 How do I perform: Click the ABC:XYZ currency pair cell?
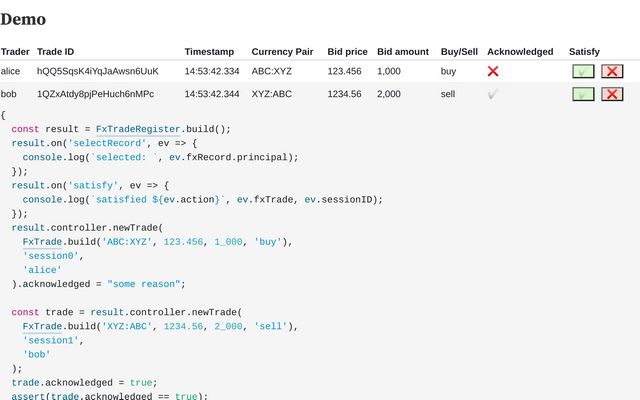(271, 71)
